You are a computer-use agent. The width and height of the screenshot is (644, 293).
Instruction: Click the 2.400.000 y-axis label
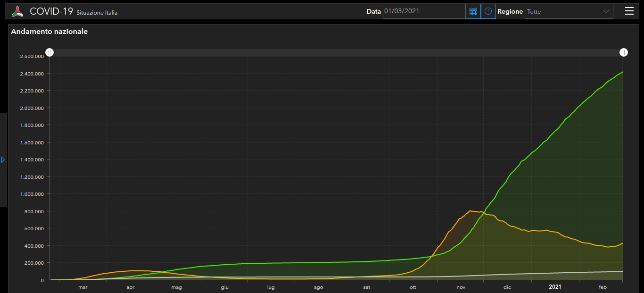[x=32, y=74]
